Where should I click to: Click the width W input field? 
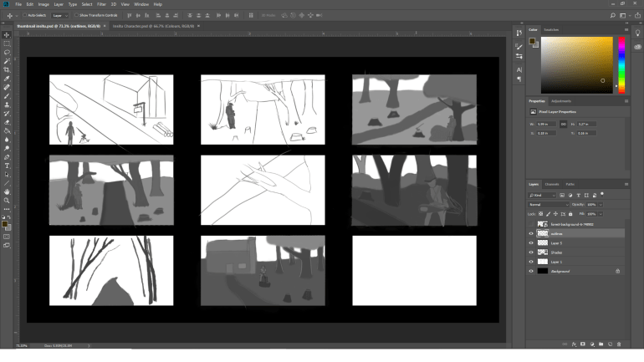pyautogui.click(x=546, y=124)
